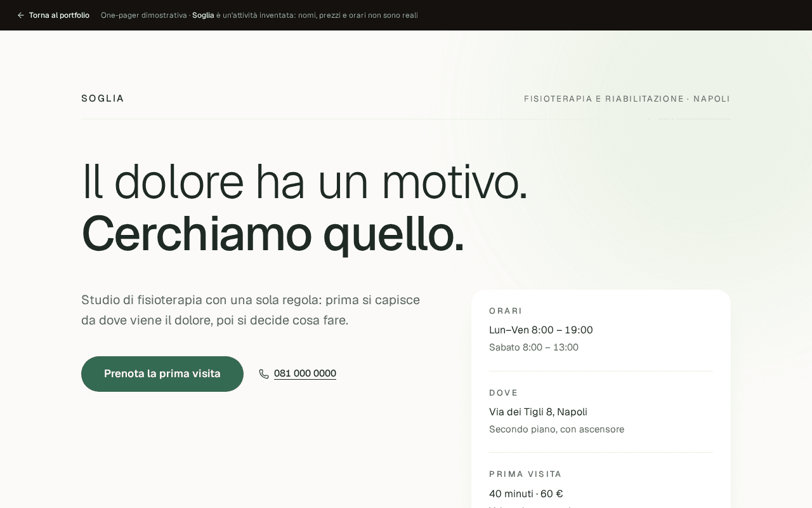Click 'Sabato 8:00 – 13:00' hours text
The image size is (812, 508).
click(x=534, y=347)
